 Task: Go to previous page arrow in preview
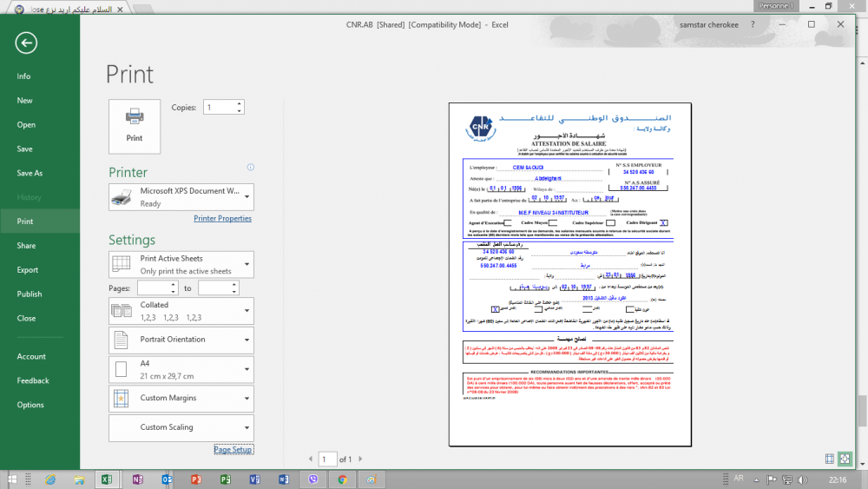(311, 459)
